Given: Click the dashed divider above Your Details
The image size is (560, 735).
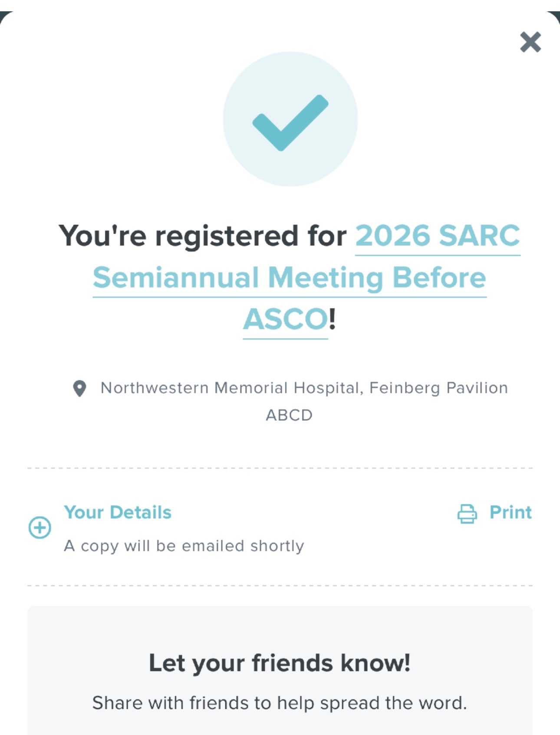Looking at the screenshot, I should pyautogui.click(x=280, y=468).
